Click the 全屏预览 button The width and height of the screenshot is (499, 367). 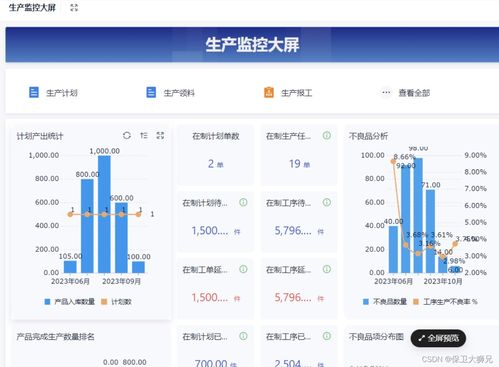[438, 338]
